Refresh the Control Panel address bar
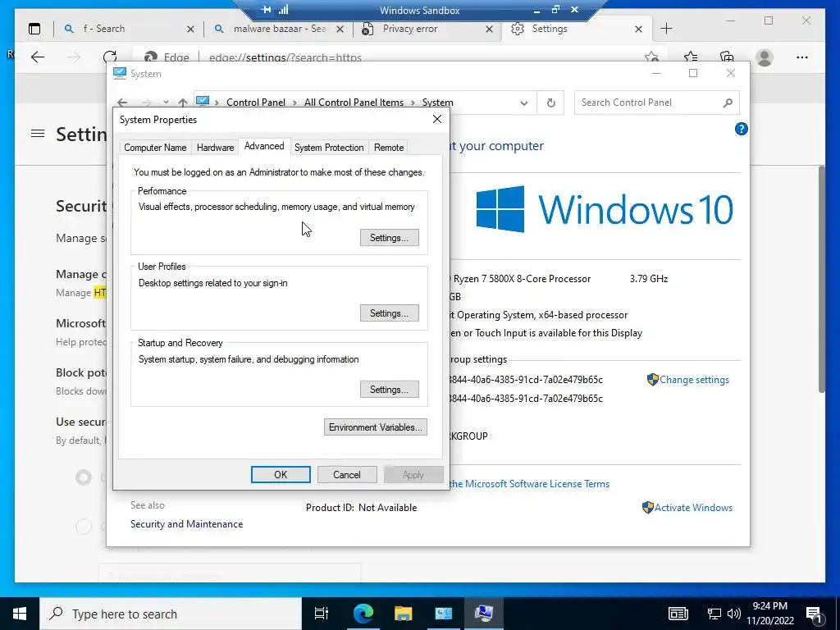Screen dimensions: 840x630 (x=550, y=103)
